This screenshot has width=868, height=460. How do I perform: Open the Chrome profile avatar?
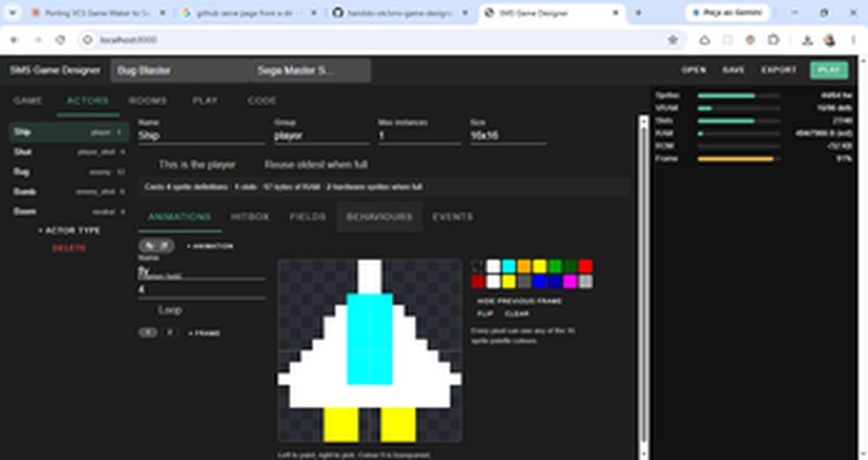click(830, 40)
